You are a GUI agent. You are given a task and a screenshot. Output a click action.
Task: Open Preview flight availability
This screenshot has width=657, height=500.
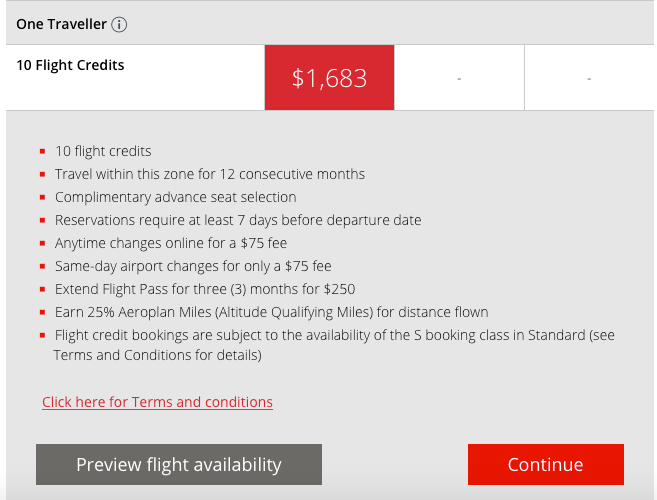(x=179, y=464)
